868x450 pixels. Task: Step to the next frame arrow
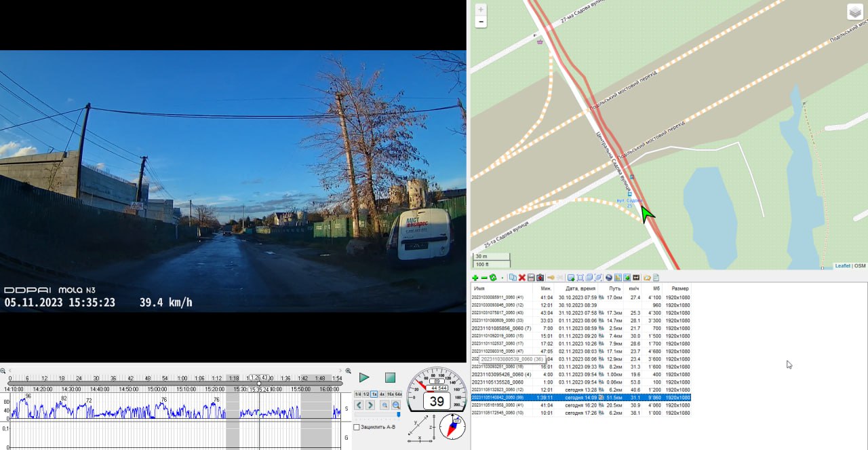370,405
